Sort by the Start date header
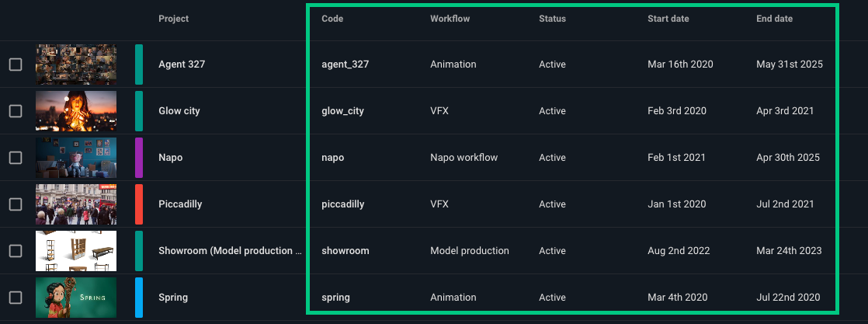This screenshot has width=868, height=324. [x=668, y=19]
